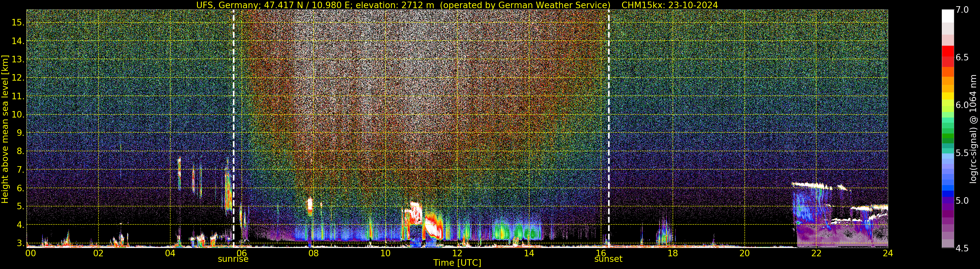Click the '7.0' colorbar scale value
This screenshot has width=980, height=269.
(x=962, y=10)
